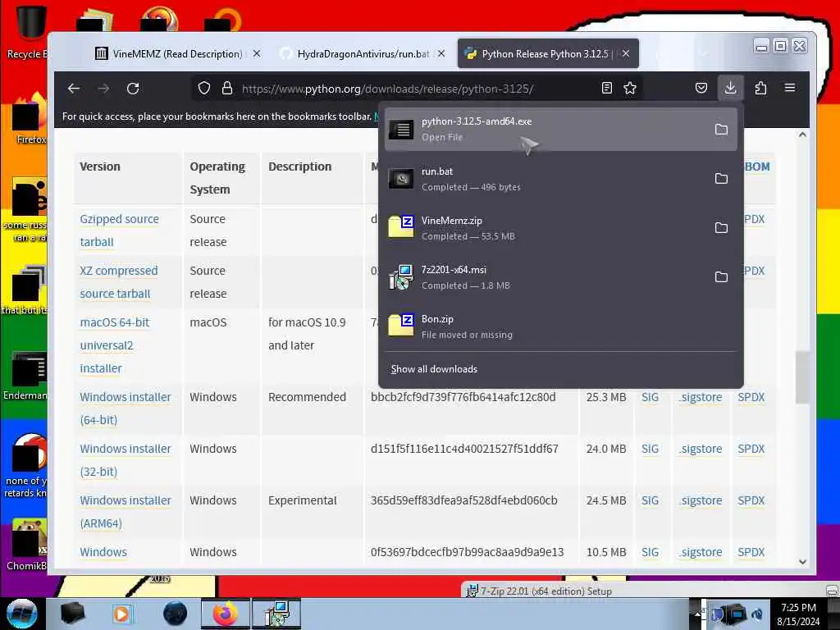
Task: Open the Enderman desktop icon
Action: [25, 375]
